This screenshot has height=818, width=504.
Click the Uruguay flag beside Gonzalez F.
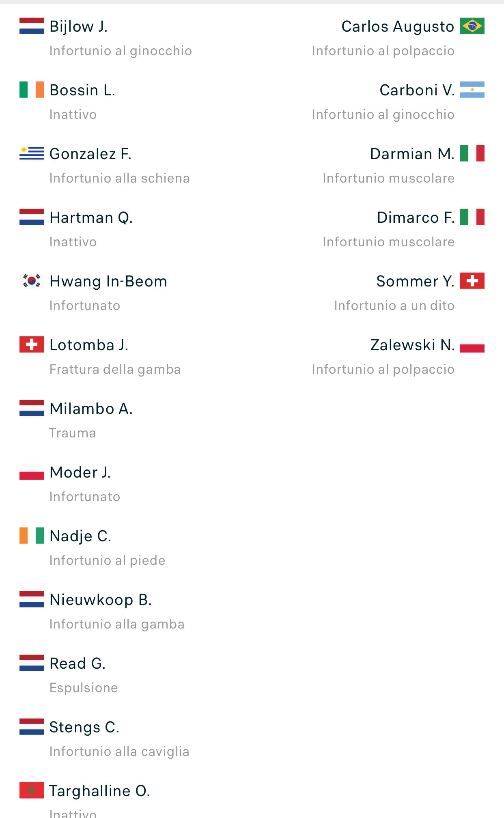pos(32,153)
